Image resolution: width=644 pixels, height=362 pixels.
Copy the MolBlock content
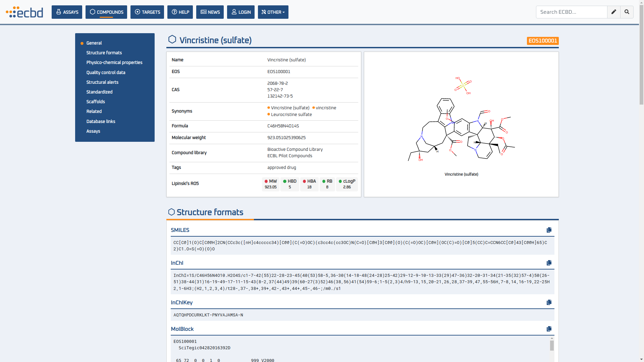pyautogui.click(x=549, y=329)
